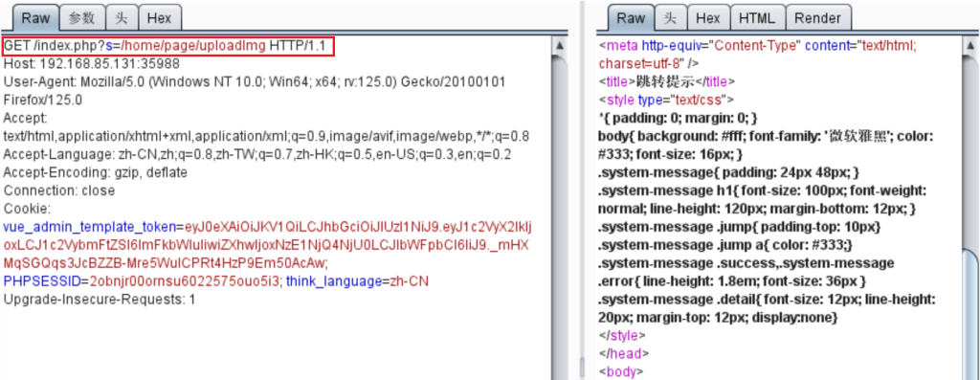The image size is (980, 380).
Task: Click the Upgrade-Insecure-Requests: 1 header
Action: point(100,299)
